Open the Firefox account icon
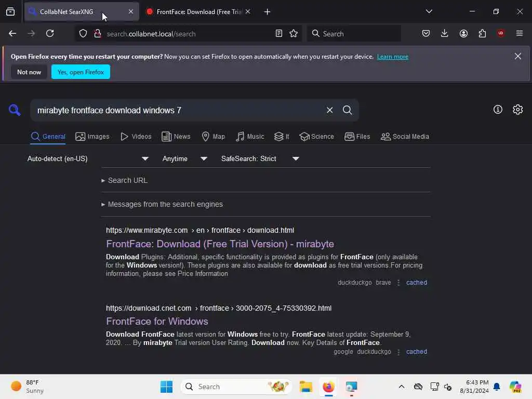 tap(463, 33)
